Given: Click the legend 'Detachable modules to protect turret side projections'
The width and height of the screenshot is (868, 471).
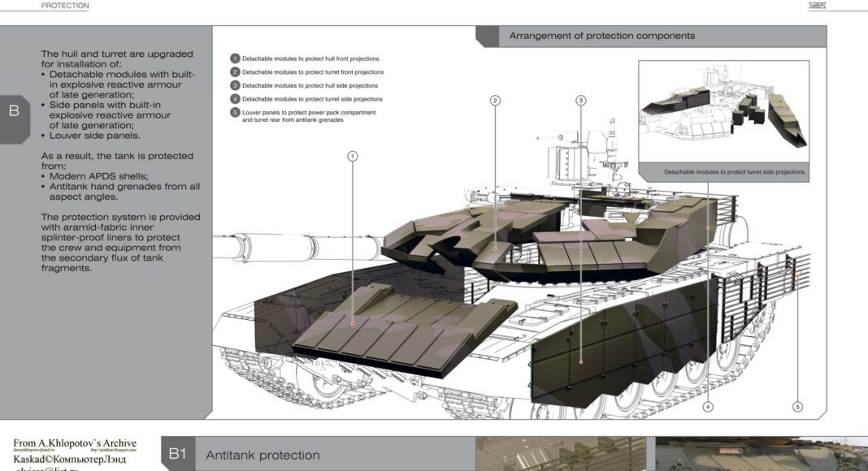Looking at the screenshot, I should 312,99.
